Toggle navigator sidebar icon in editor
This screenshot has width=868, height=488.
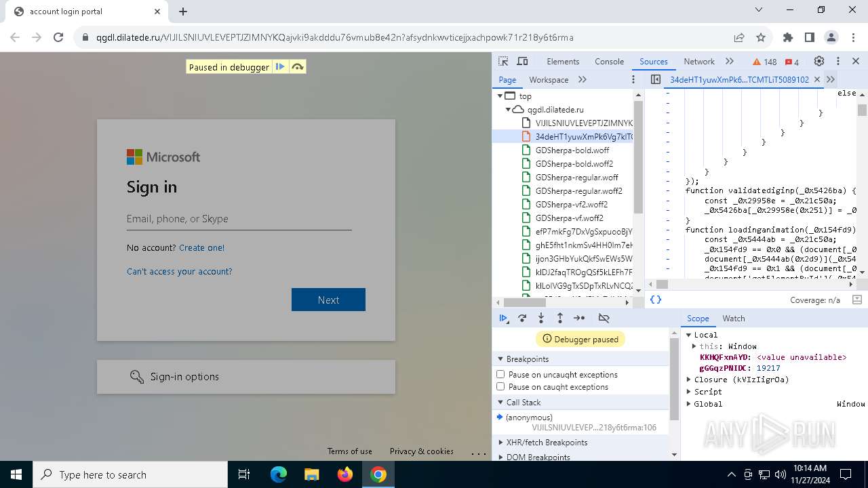(655, 79)
